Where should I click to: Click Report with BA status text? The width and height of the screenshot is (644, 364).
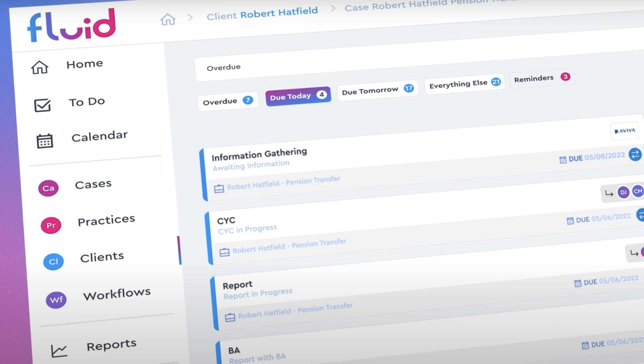click(257, 358)
